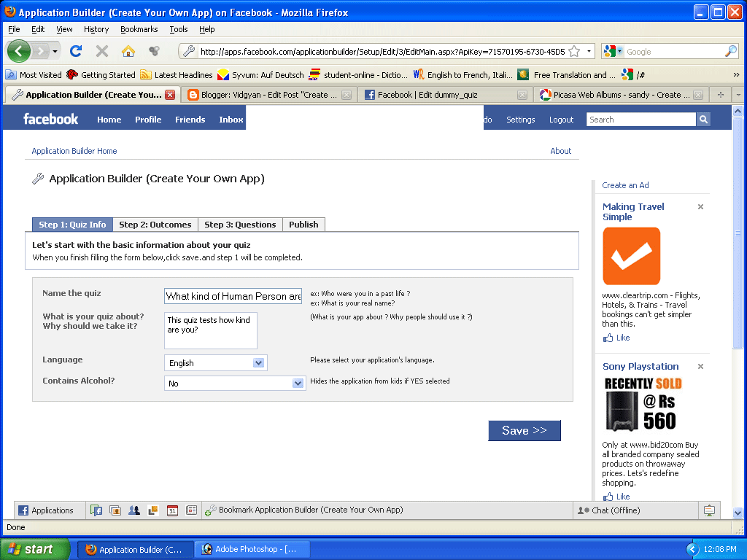Click the Firefox URL address bar

pos(381,52)
